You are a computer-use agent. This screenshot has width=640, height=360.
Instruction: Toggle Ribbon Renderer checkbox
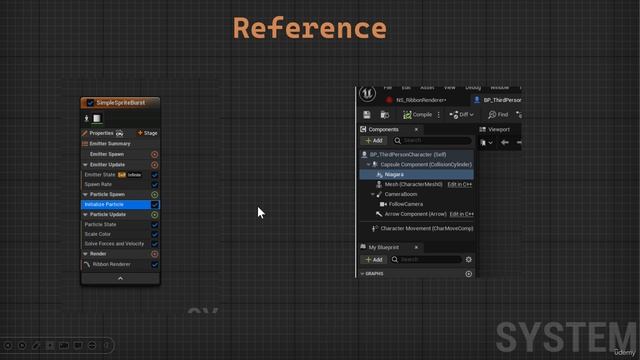click(155, 264)
